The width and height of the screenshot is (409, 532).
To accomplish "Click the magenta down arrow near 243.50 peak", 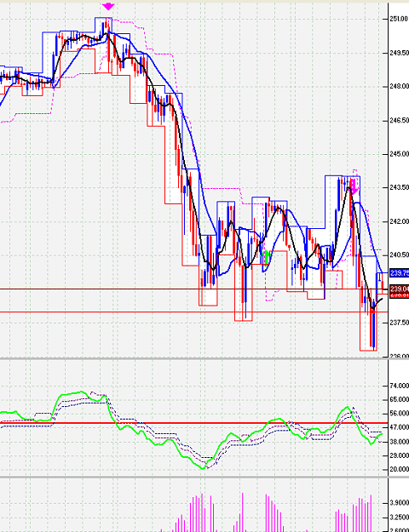I will pyautogui.click(x=354, y=186).
